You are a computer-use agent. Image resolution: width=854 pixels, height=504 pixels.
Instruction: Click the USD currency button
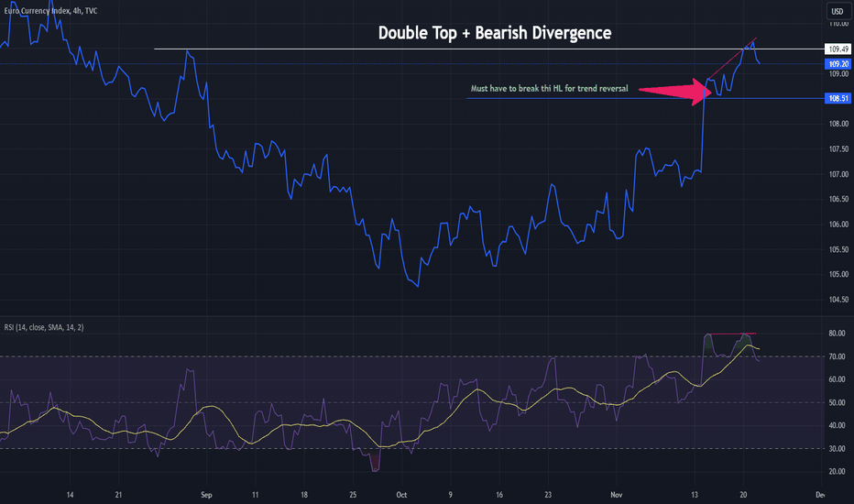(x=838, y=11)
